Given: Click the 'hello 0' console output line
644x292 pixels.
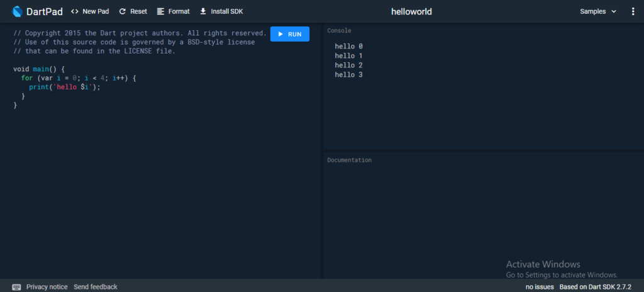Looking at the screenshot, I should point(348,47).
